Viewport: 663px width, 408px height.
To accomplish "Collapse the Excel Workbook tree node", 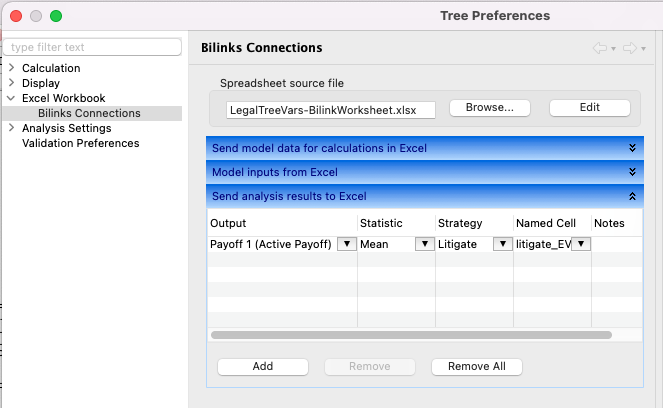I will [11, 98].
